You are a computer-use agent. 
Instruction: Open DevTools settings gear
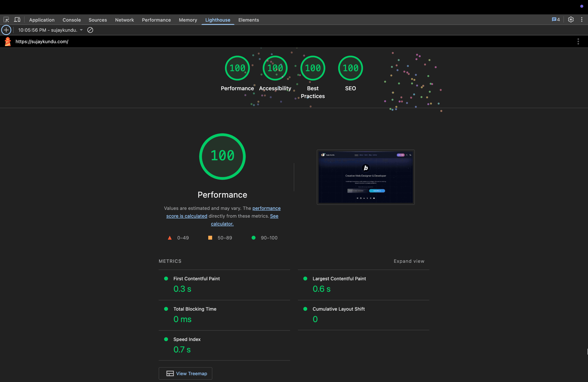coord(571,19)
